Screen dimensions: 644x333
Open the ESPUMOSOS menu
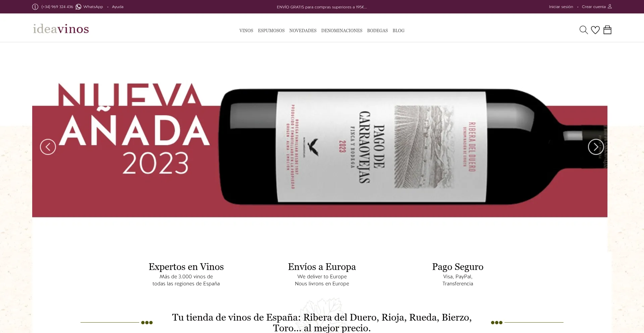(271, 31)
